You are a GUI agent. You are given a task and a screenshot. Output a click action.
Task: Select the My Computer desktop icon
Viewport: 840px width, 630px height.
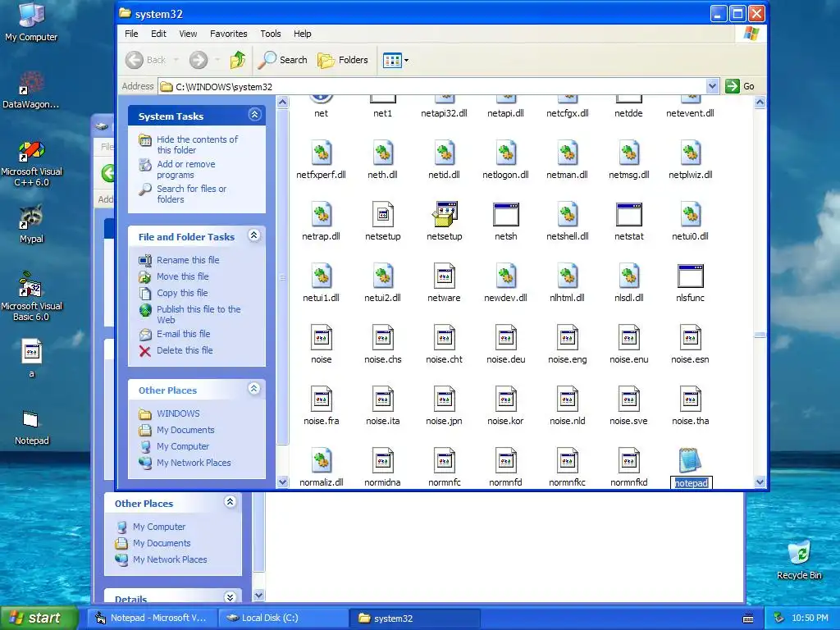tap(31, 22)
